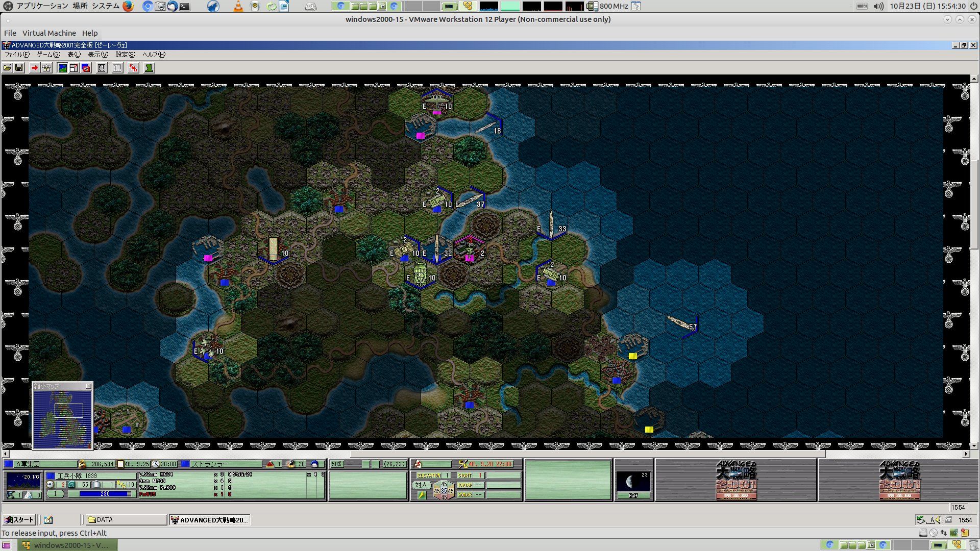Click the windows2000-15 Ubuntu taskbar button
The width and height of the screenshot is (980, 551).
tap(68, 545)
